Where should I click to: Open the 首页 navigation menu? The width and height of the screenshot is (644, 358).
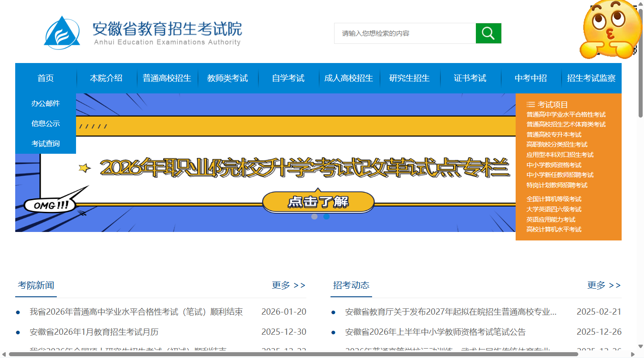point(46,78)
